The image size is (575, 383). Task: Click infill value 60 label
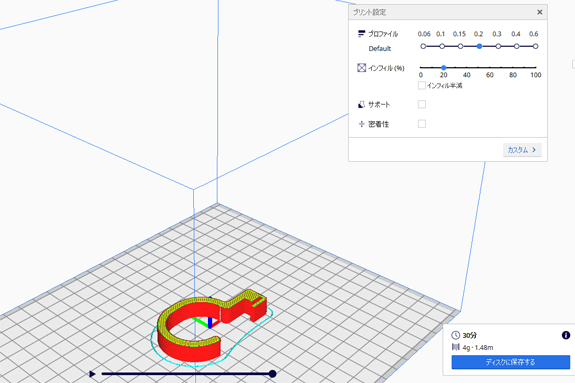490,75
